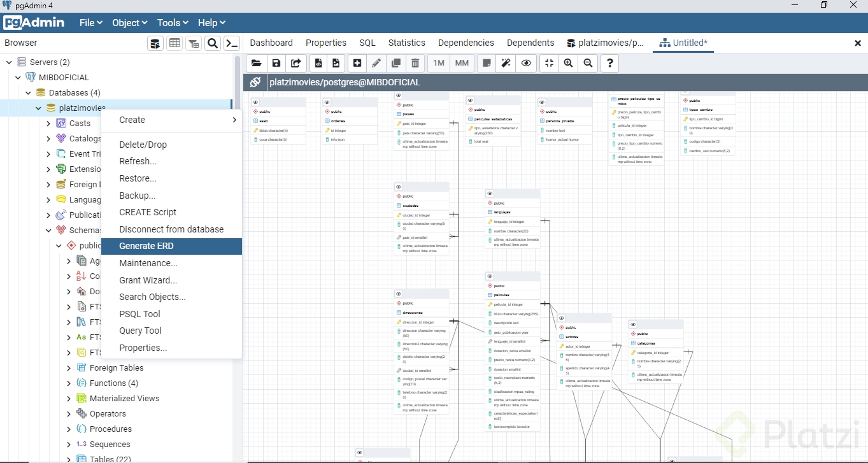The width and height of the screenshot is (868, 463).
Task: Select the 1M one-to-many link tool
Action: click(439, 63)
